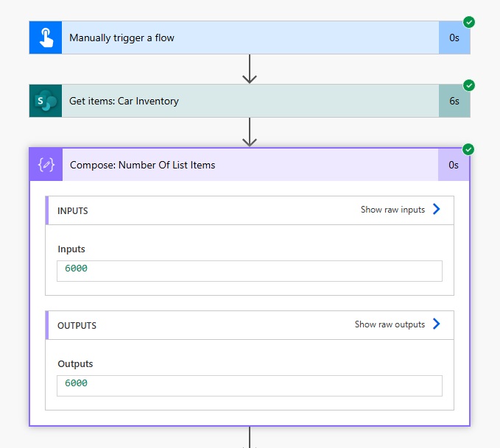This screenshot has width=500, height=448.
Task: Collapse the Compose: Number Of List Items step
Action: [250, 165]
